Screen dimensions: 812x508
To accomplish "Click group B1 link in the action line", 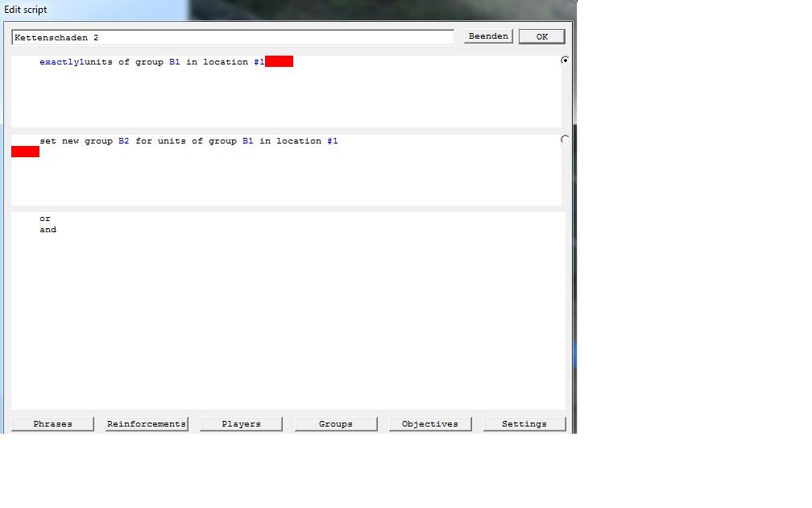I will [x=248, y=141].
